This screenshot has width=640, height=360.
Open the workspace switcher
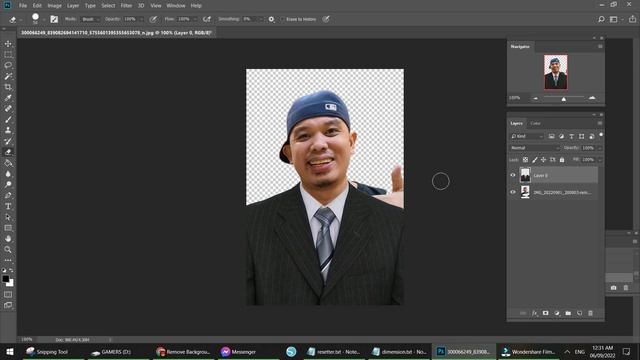(x=615, y=19)
